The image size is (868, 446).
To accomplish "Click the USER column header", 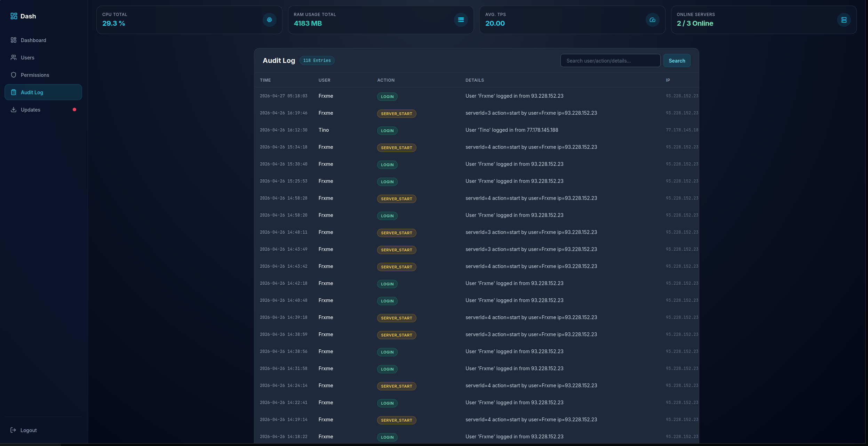I will 325,80.
